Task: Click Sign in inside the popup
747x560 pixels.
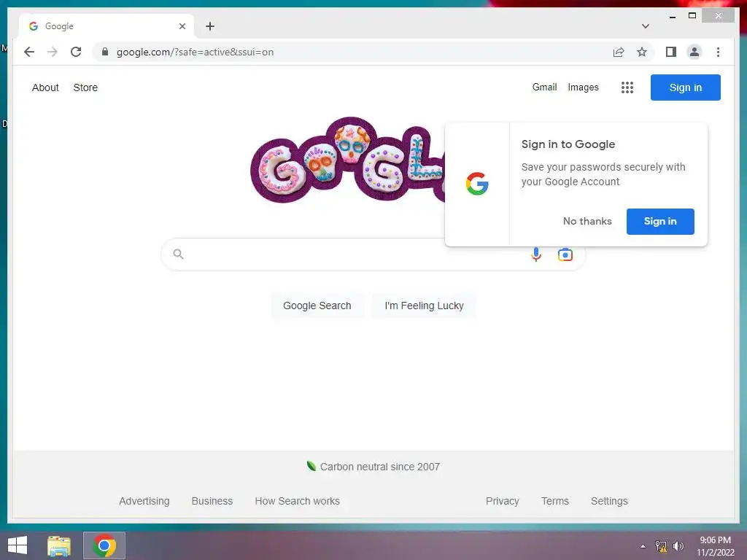Action: tap(659, 222)
